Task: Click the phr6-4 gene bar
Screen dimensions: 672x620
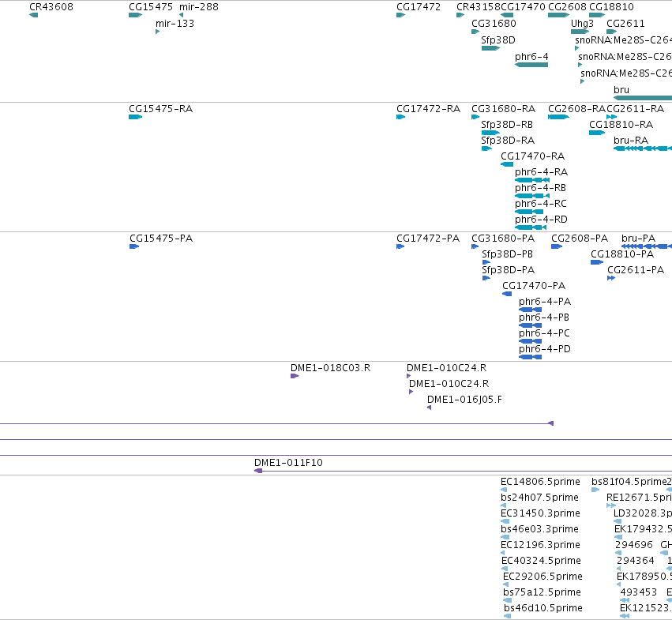Action: click(531, 65)
